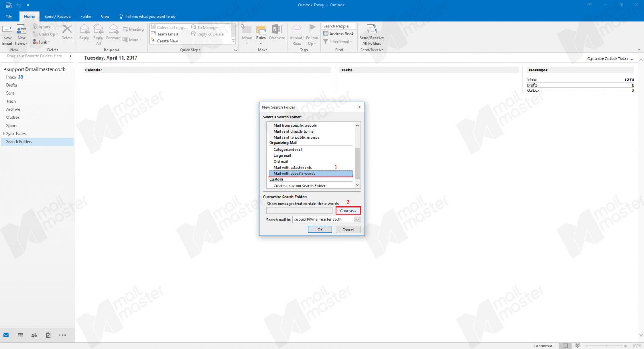Open the Search mail in combo box
Screen dimensions: 644x349
pyautogui.click(x=326, y=220)
